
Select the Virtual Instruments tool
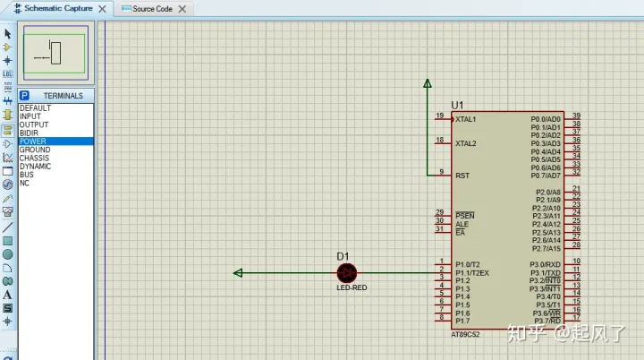pos(7,212)
